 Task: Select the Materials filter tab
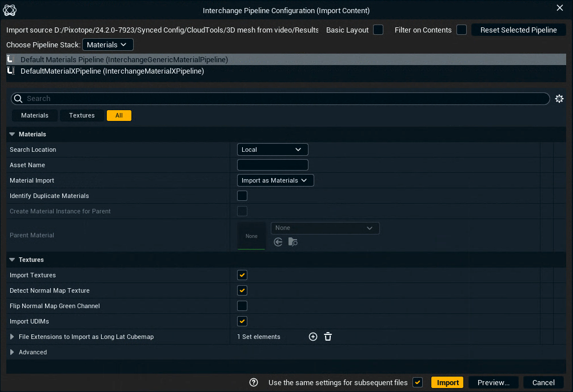35,115
